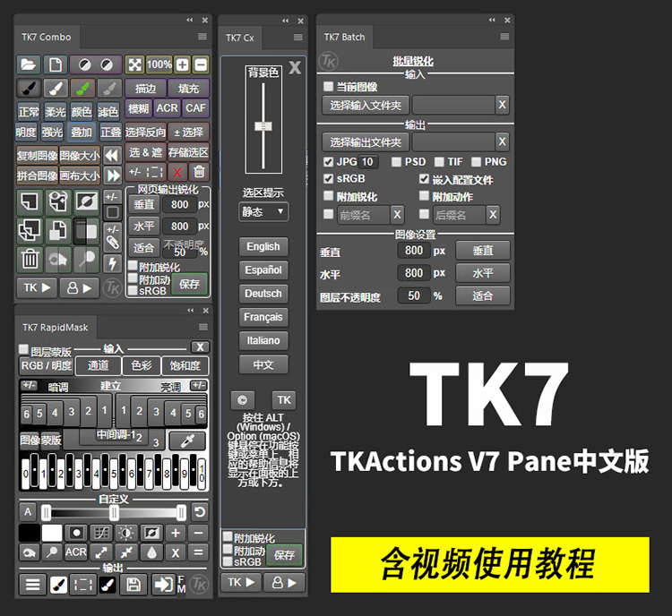Choose Français language in TK7 Cx
This screenshot has height=616, width=672.
tap(263, 317)
